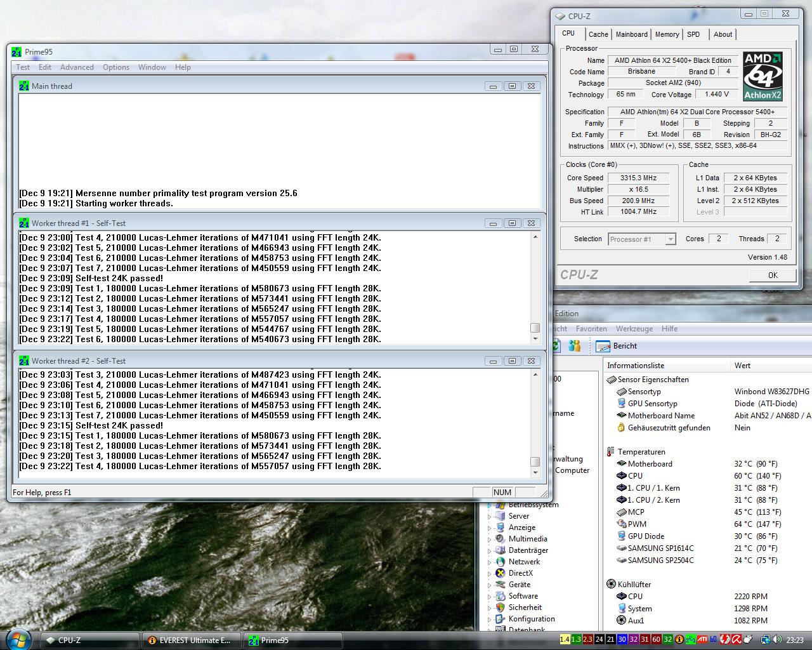Screen dimensions: 812x650
Task: Expand the Konfiguration tree node
Action: (489, 619)
